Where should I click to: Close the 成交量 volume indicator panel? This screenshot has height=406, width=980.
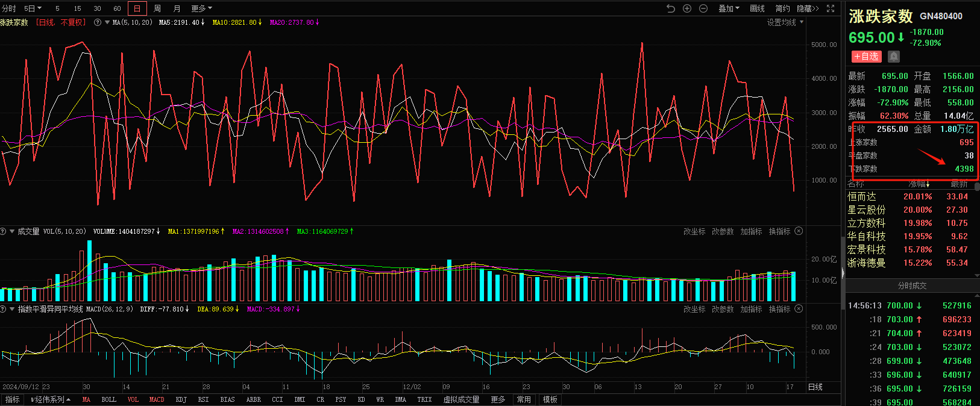799,231
